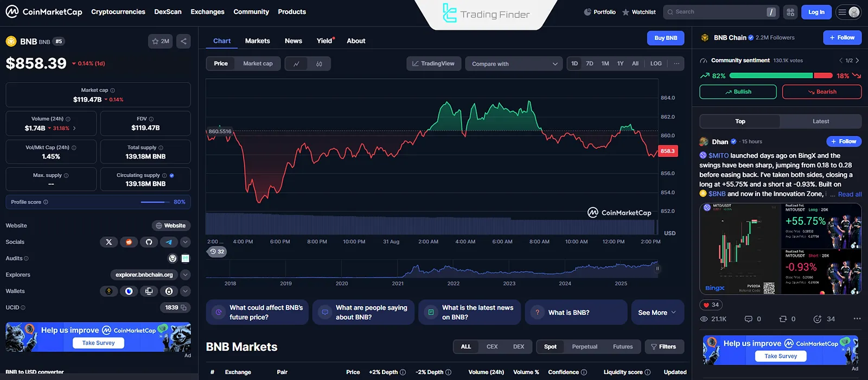Click the Buy BNB button
The height and width of the screenshot is (380, 868).
tap(666, 38)
